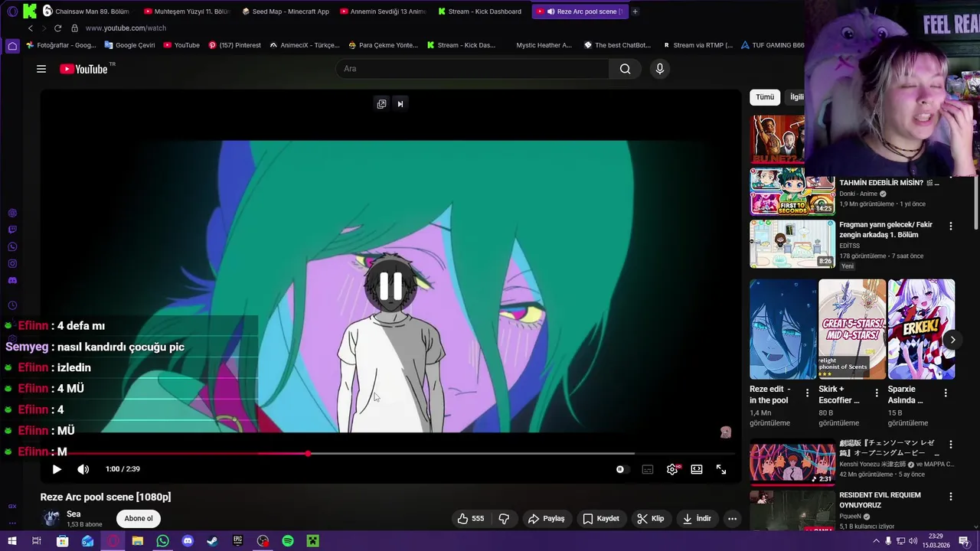This screenshot has width=980, height=551.
Task: Go back in browser history
Action: [x=31, y=28]
